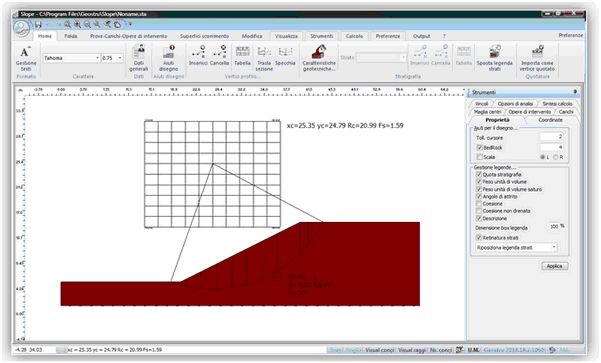The image size is (601, 363).
Task: Open Caratteristiche geotecniche dialog
Action: (319, 58)
